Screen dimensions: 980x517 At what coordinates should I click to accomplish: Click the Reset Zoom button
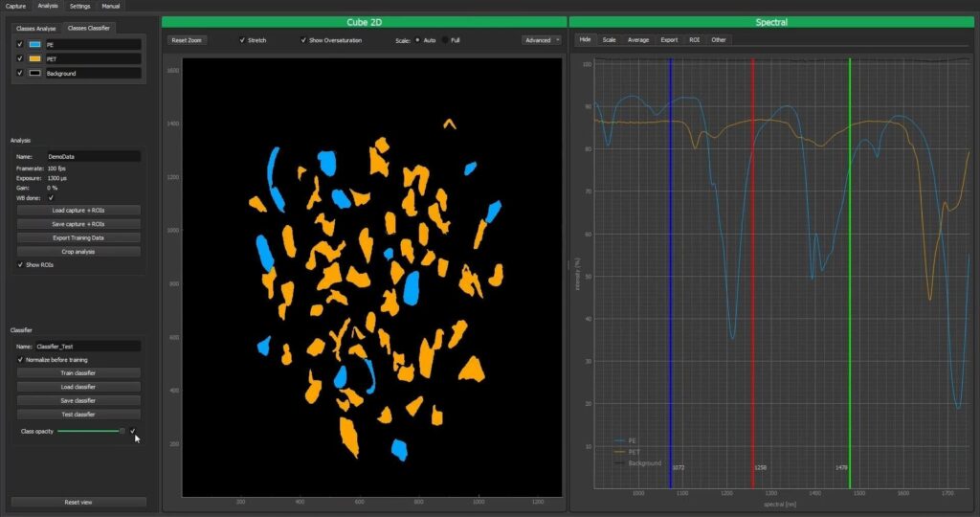[186, 40]
